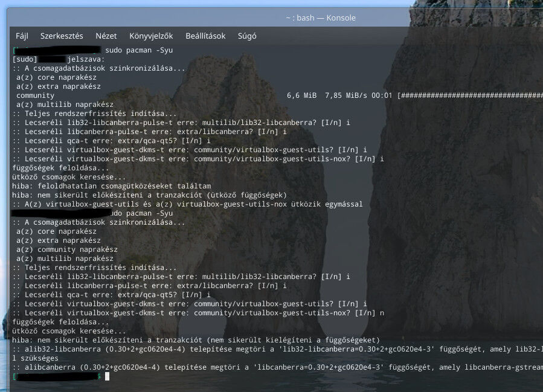Click the ':: alib32-libcanberra' dependency error line

pyautogui.click(x=277, y=349)
